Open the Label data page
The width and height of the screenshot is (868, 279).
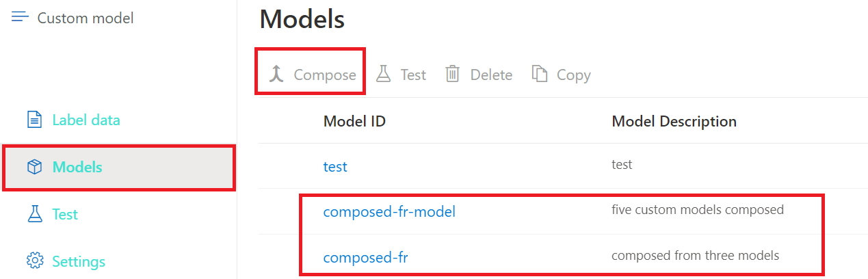click(86, 120)
